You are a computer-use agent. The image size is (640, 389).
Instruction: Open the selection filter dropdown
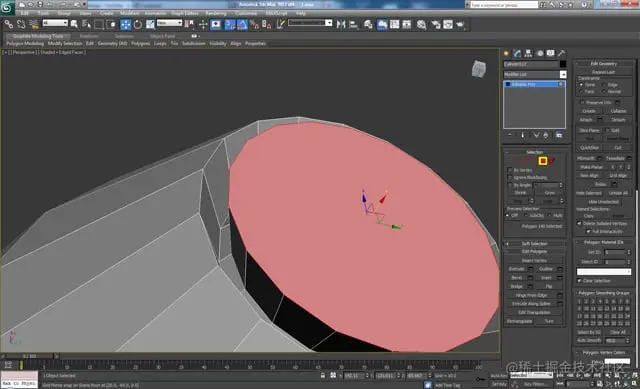point(55,23)
